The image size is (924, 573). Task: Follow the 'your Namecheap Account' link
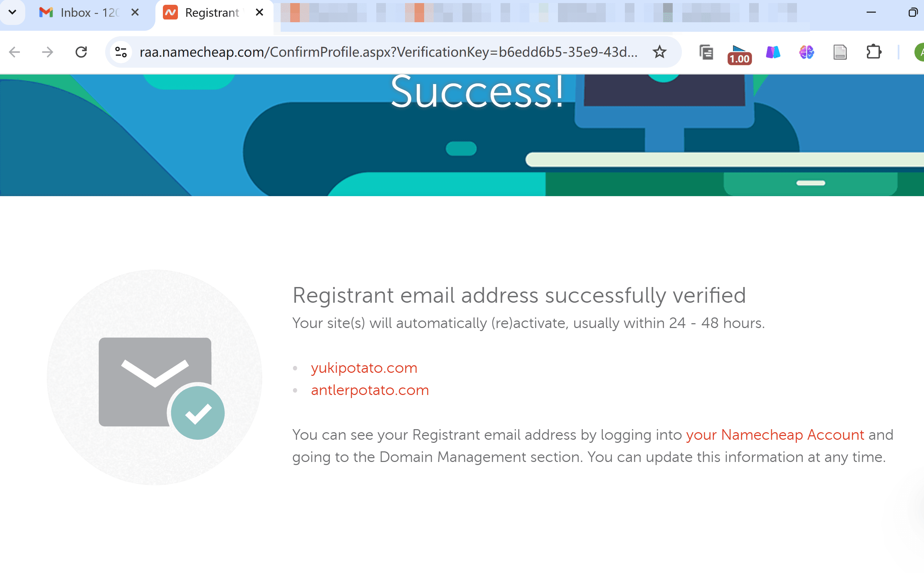(775, 435)
